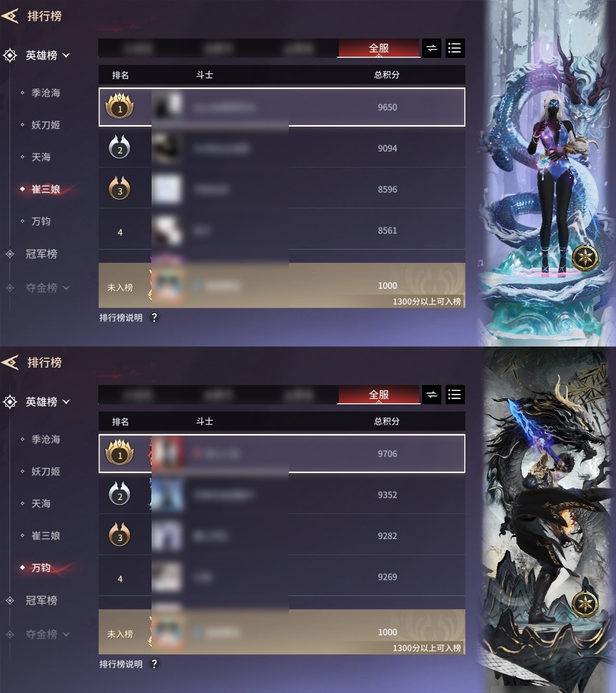
Task: Click the gold flower badge on black dragon skin
Action: coord(585,603)
